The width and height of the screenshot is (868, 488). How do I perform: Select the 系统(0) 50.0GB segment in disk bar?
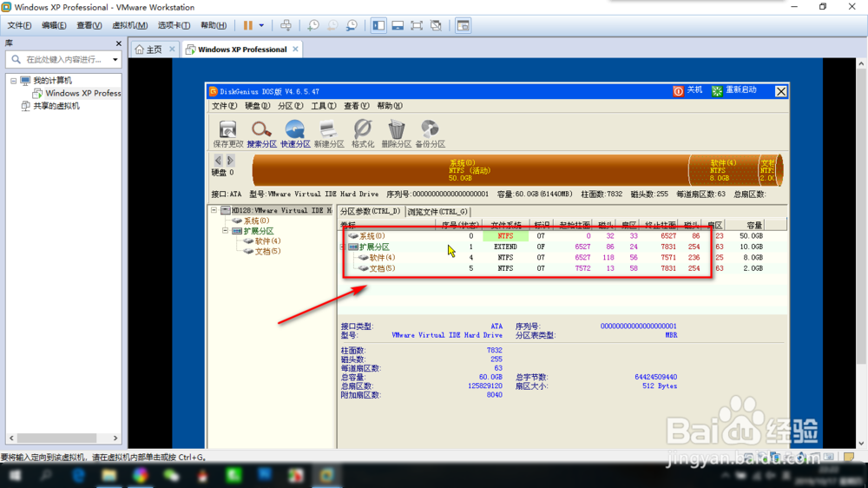tap(470, 170)
